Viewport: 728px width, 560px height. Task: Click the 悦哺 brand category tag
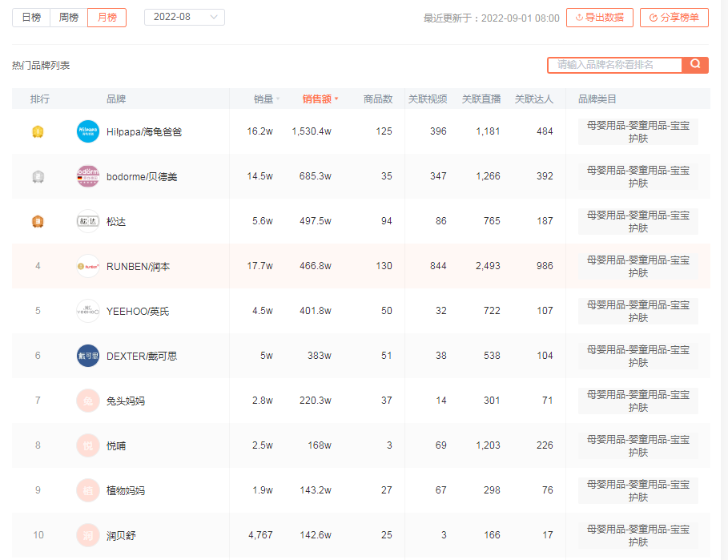638,445
